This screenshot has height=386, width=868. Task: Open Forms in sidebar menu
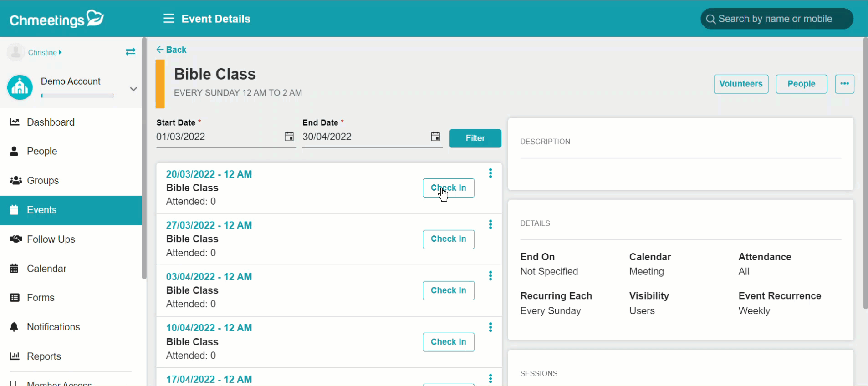click(71, 298)
